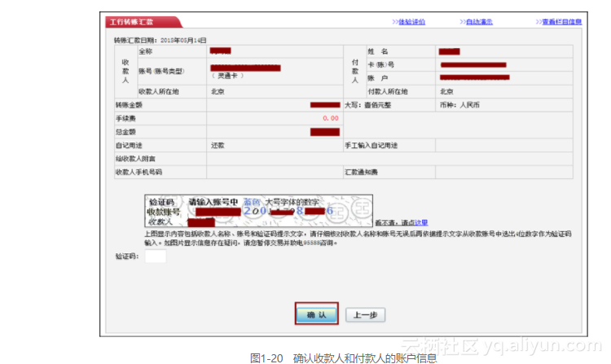Focus the 验证码 input box
Image resolution: width=611 pixels, height=364 pixels.
[x=156, y=257]
